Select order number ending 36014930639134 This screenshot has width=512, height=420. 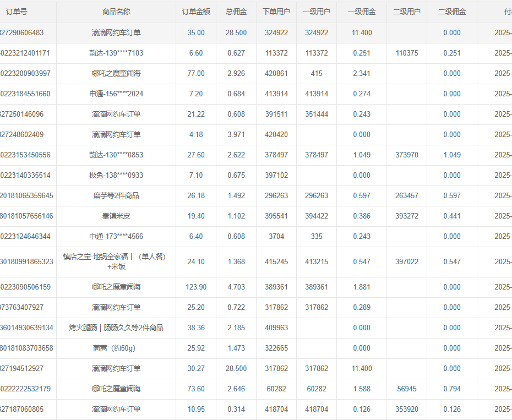(26, 328)
